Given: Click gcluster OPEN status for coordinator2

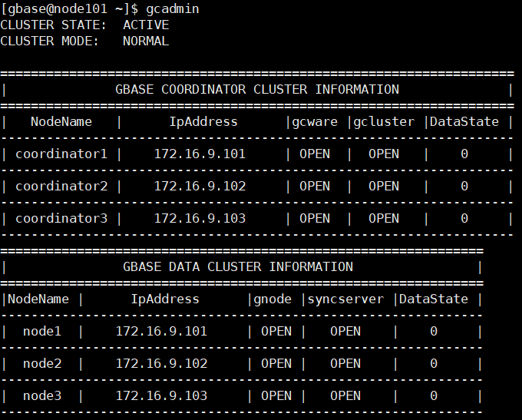Looking at the screenshot, I should coord(384,186).
